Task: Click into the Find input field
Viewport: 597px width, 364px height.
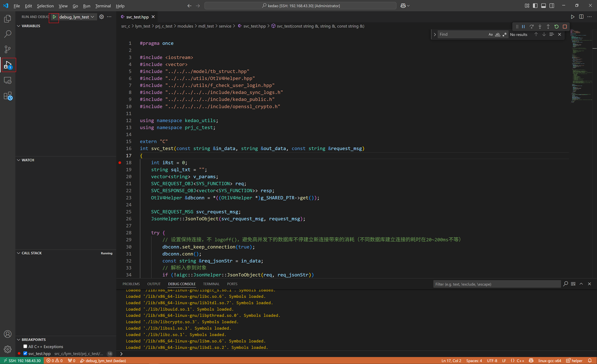Action: 462,34
